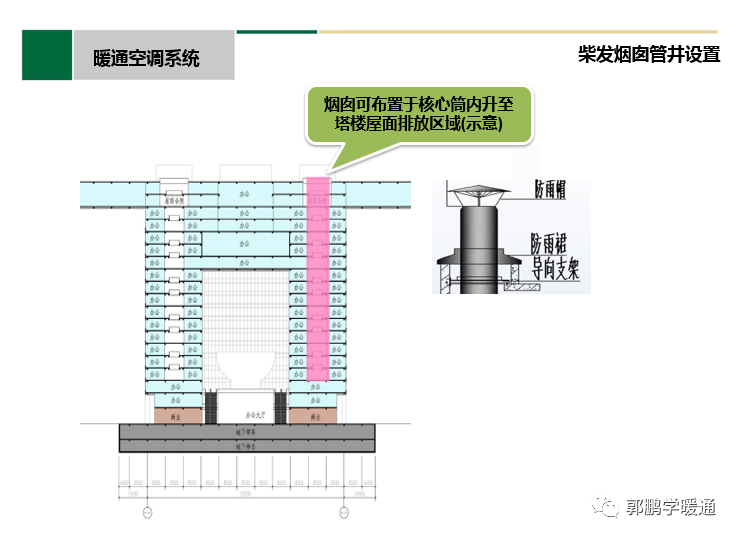Click the right grid axis bubble below the section
The width and height of the screenshot is (739, 539).
tap(344, 512)
